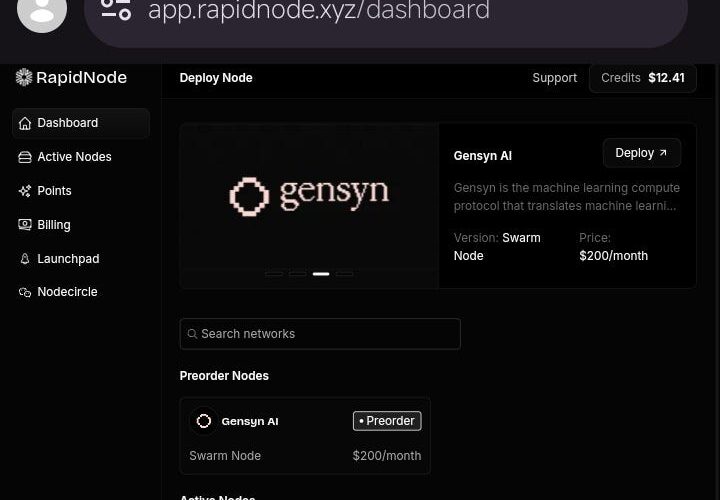Open the Credits $12.41 balance button

pyautogui.click(x=643, y=78)
